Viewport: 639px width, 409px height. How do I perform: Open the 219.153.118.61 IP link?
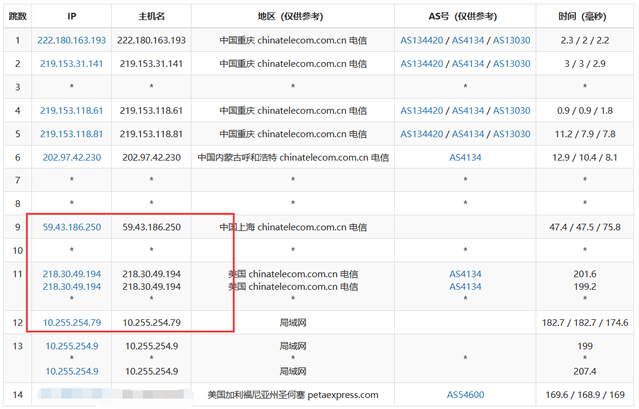pyautogui.click(x=71, y=110)
